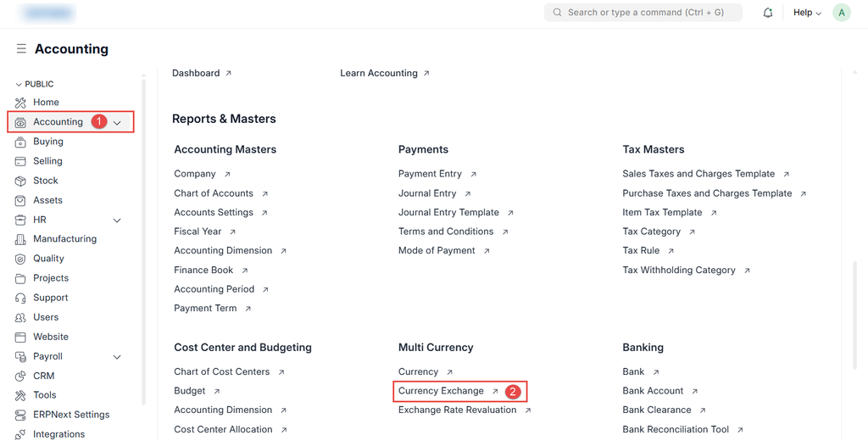Expand the Accounting sidebar chevron

[117, 123]
